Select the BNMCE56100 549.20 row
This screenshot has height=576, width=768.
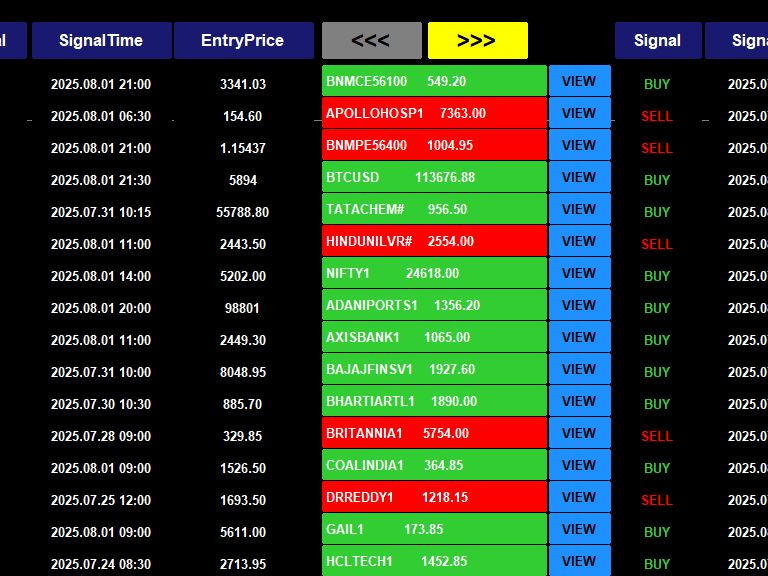(x=434, y=81)
